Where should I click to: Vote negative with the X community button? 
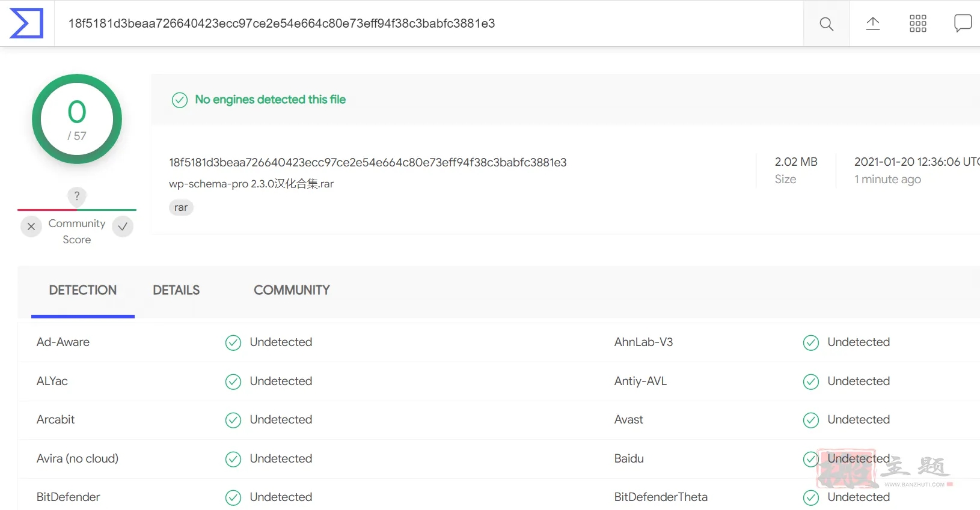[x=31, y=226]
